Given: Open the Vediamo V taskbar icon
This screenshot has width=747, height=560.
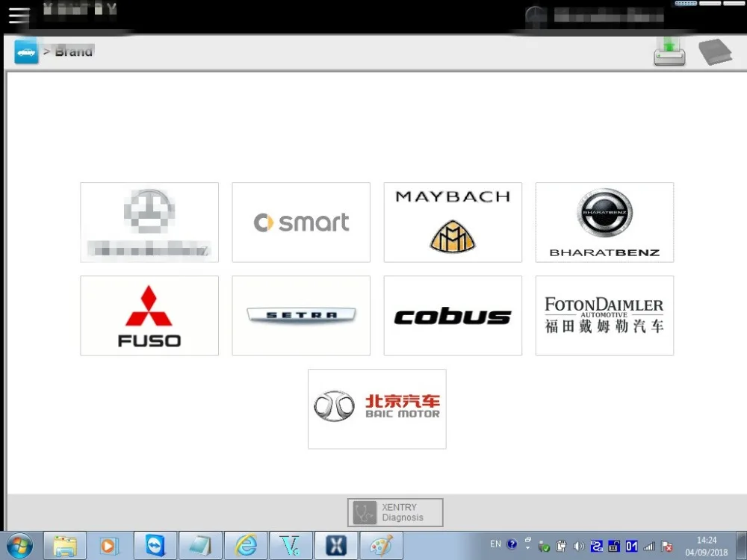Looking at the screenshot, I should [291, 547].
